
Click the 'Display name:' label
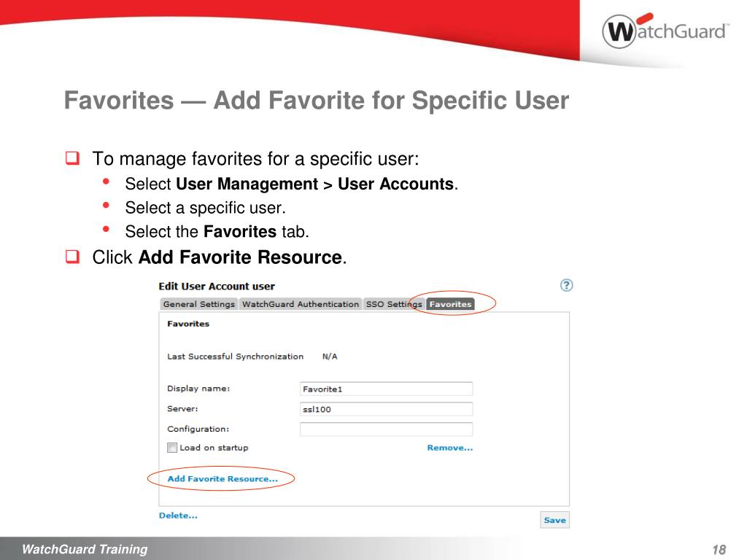tap(198, 389)
